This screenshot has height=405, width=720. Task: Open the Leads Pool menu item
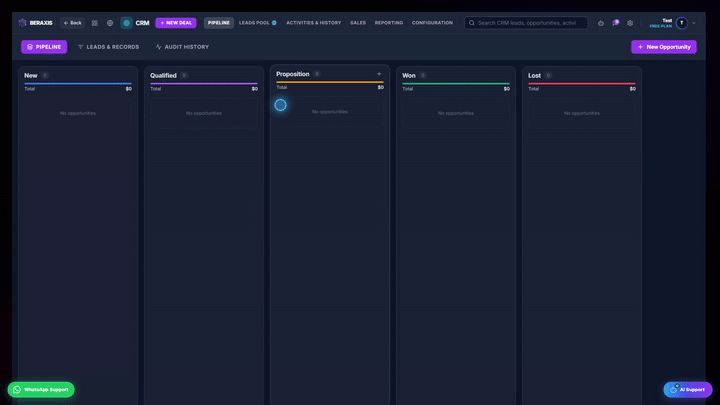point(258,22)
